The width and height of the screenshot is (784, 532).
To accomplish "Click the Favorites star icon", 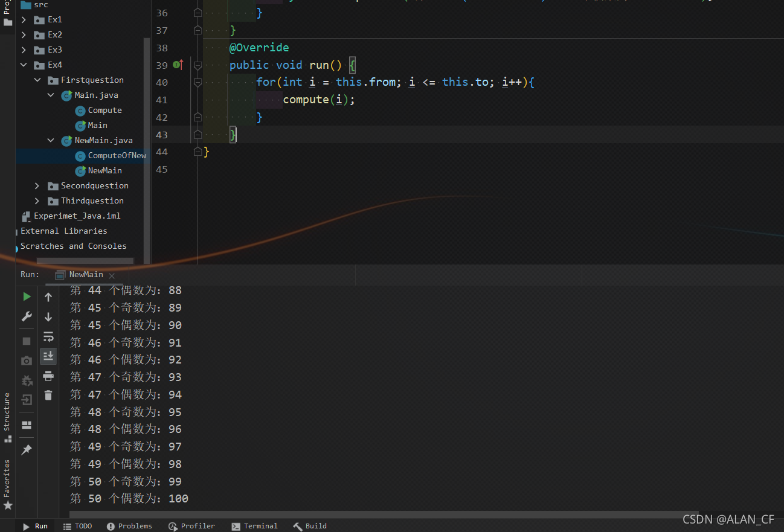I will coord(7,505).
